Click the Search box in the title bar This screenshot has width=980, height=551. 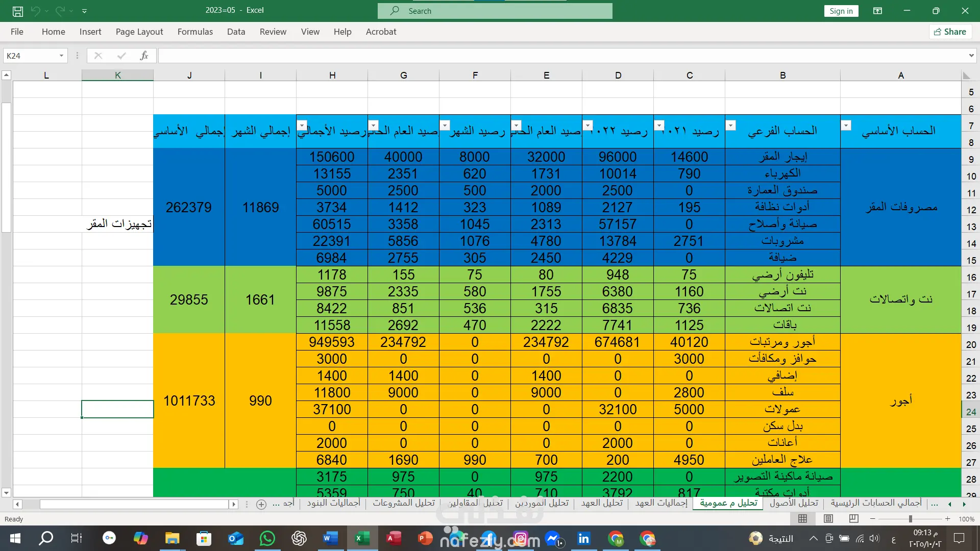(495, 11)
